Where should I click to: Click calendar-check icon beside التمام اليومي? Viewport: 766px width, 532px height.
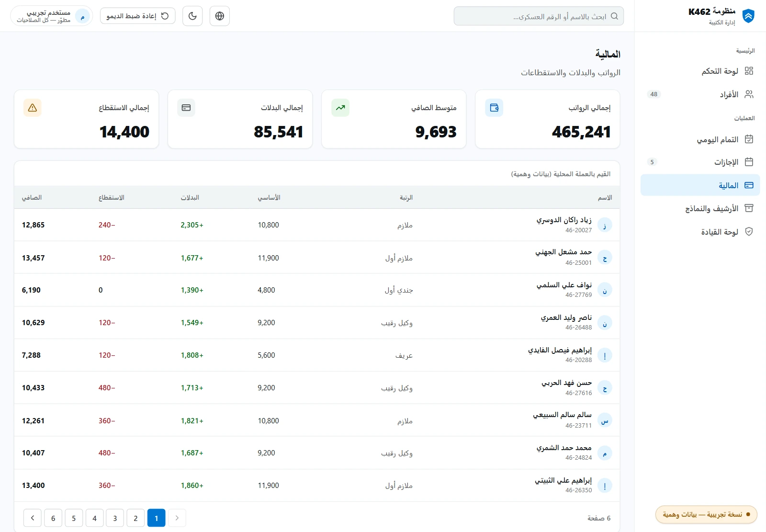click(749, 139)
